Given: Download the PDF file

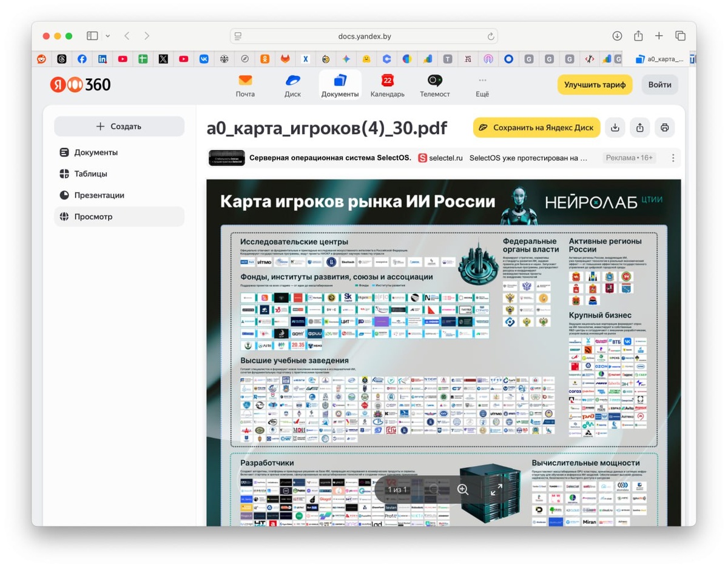Looking at the screenshot, I should click(x=615, y=128).
